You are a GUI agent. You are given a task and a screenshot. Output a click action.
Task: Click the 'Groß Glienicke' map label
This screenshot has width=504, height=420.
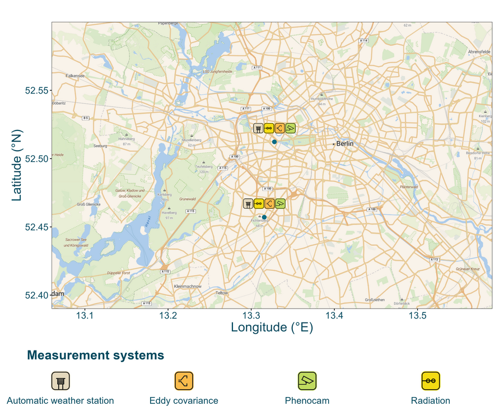(88, 204)
